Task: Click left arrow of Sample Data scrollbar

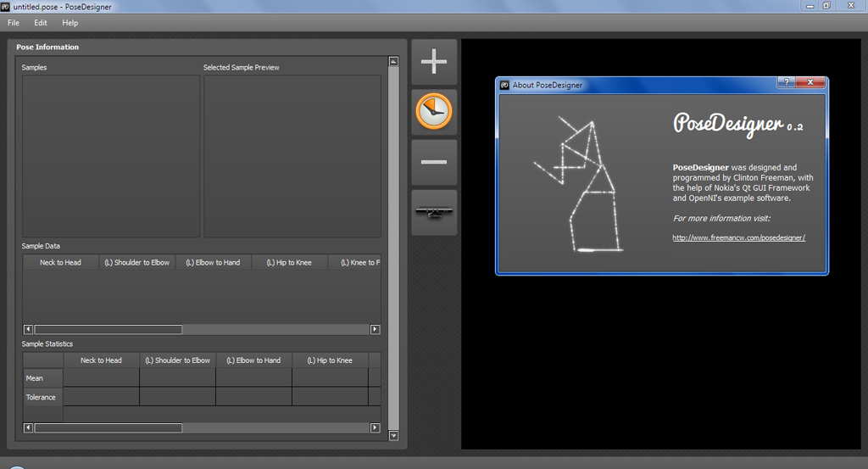Action: click(28, 329)
